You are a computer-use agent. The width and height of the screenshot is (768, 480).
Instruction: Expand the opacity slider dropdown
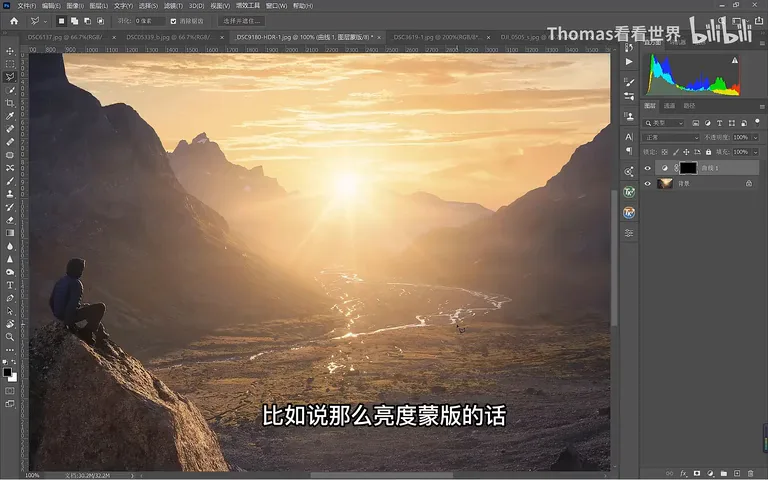coord(755,138)
